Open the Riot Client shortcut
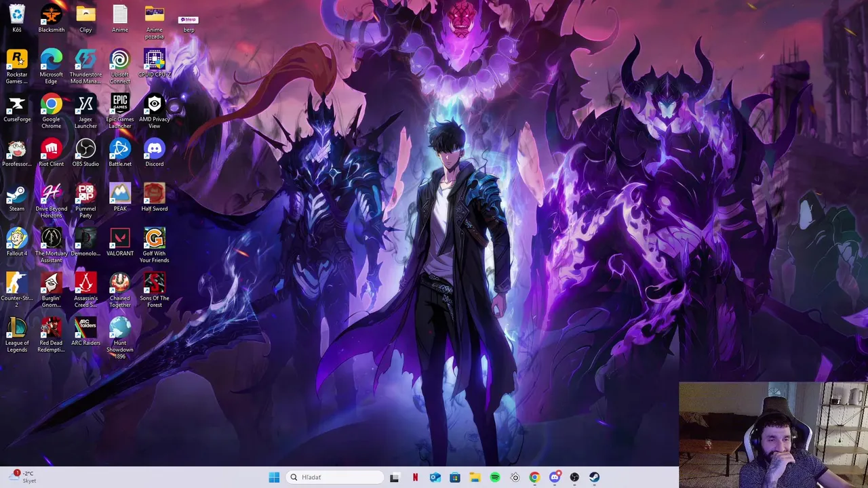Viewport: 868px width, 488px height. tap(51, 152)
